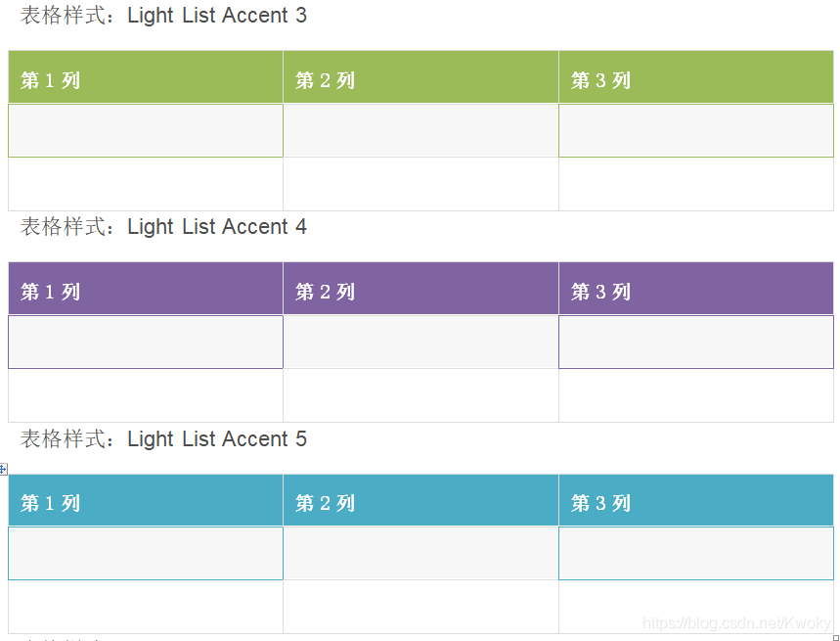Click gray cell under first column in green table
Viewport: 840px width, 641px height.
click(146, 130)
